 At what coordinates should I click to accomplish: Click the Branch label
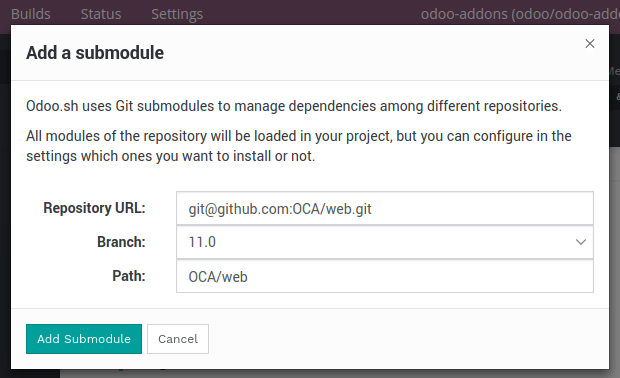121,242
